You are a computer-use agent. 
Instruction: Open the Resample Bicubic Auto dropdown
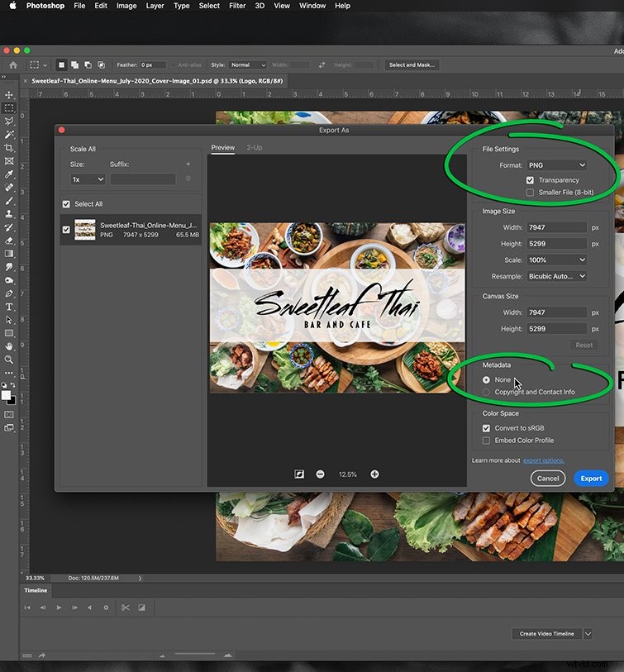[556, 276]
